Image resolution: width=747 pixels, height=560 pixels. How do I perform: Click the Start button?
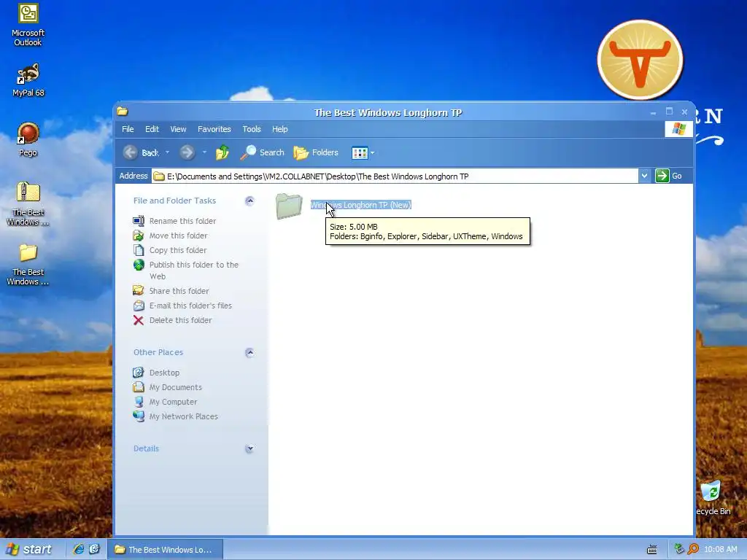(29, 550)
